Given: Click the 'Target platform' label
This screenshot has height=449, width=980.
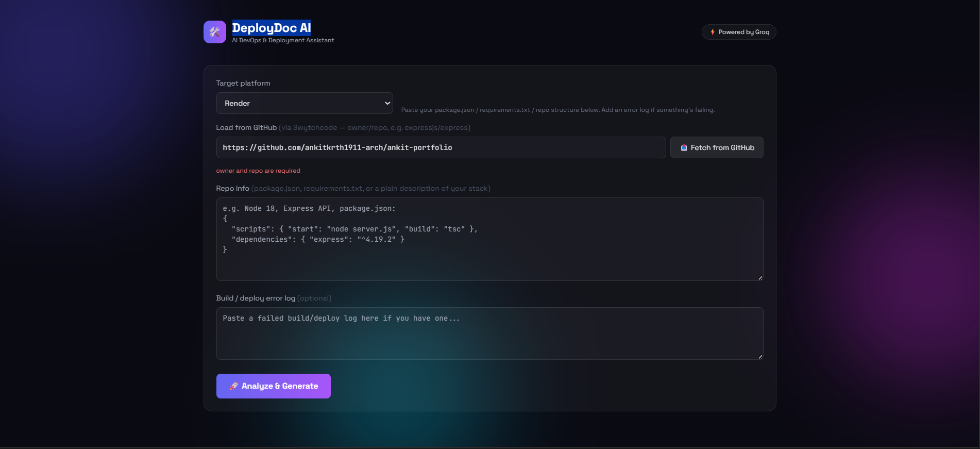Looking at the screenshot, I should pyautogui.click(x=243, y=83).
